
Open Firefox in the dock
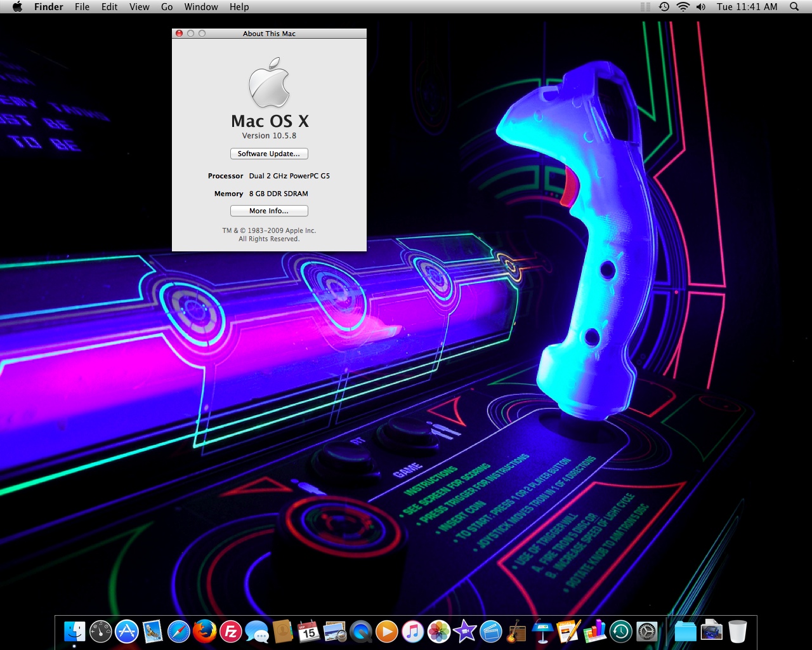205,632
